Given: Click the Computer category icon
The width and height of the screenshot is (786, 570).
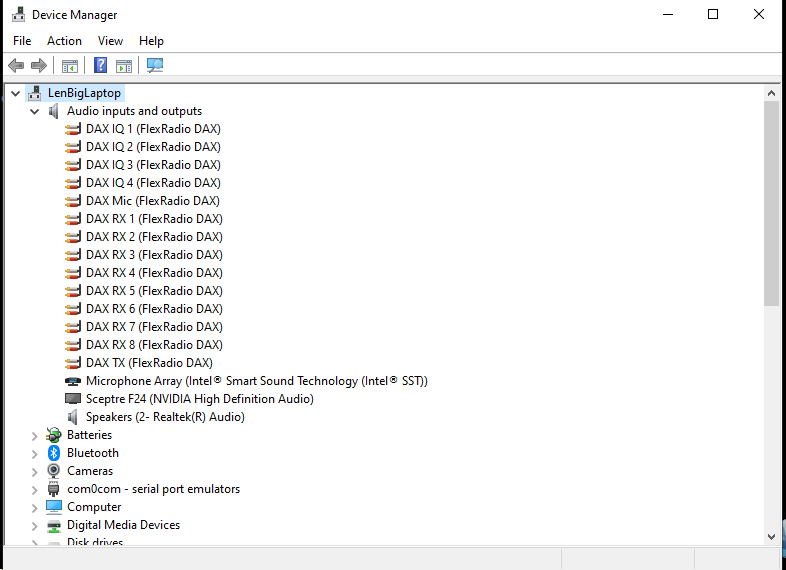Looking at the screenshot, I should tap(54, 507).
